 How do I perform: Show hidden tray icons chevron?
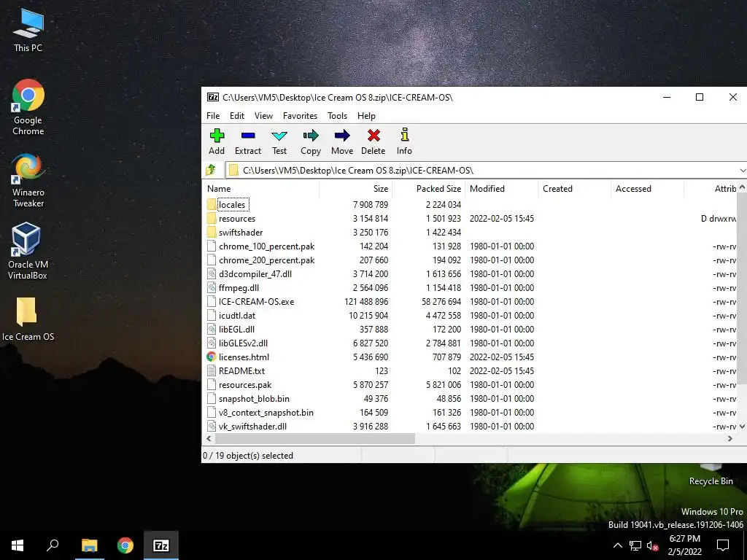(617, 545)
